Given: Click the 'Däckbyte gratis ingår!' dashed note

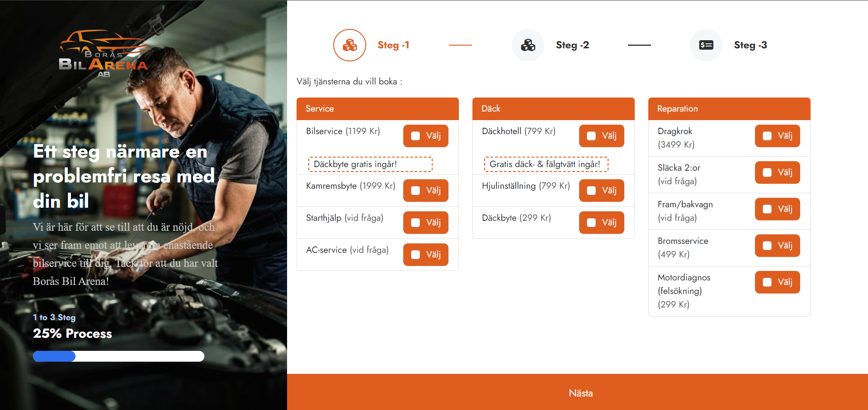Looking at the screenshot, I should [x=370, y=164].
